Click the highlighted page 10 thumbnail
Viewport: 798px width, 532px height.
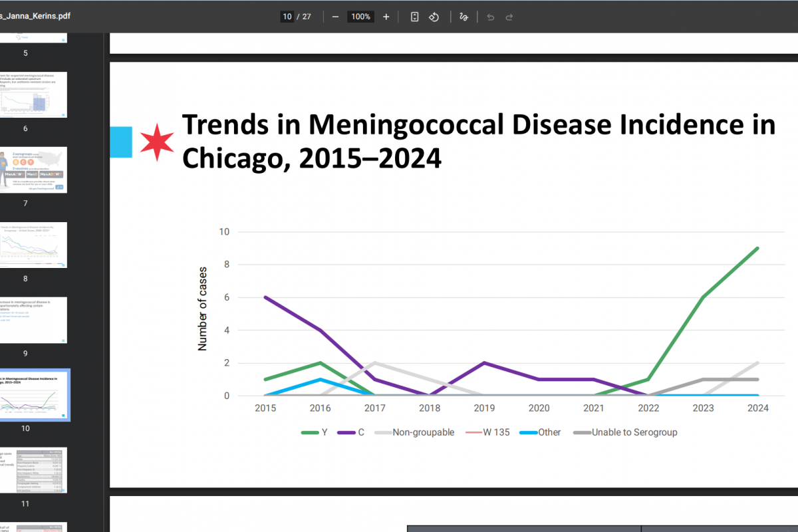(x=35, y=394)
